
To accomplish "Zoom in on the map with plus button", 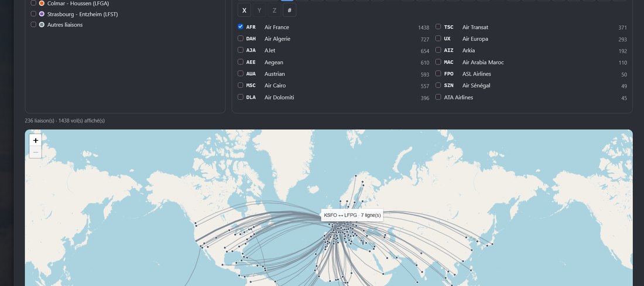I will click(36, 140).
